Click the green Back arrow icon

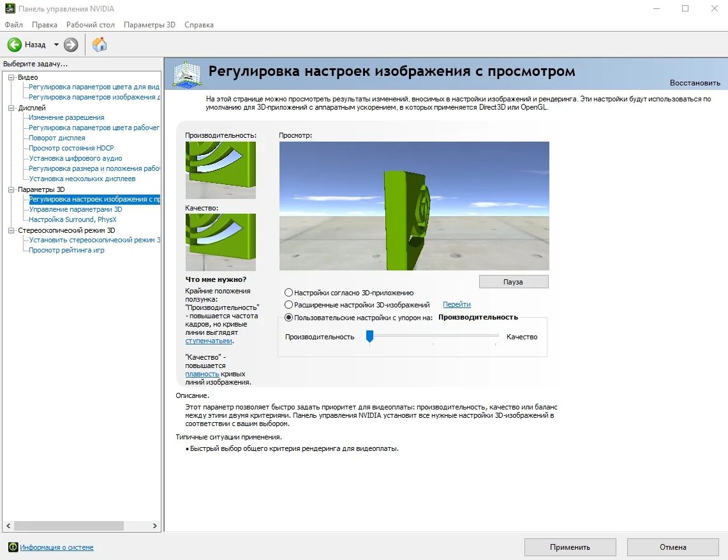point(15,45)
